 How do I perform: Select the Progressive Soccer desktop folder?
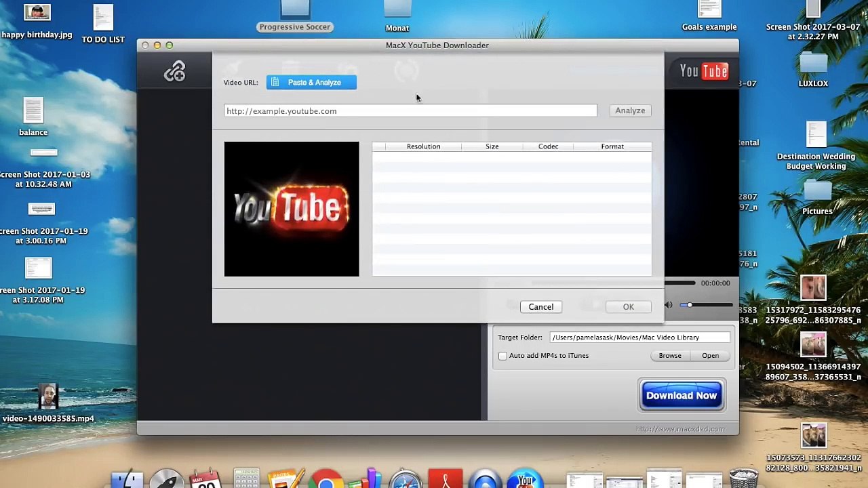pyautogui.click(x=294, y=17)
